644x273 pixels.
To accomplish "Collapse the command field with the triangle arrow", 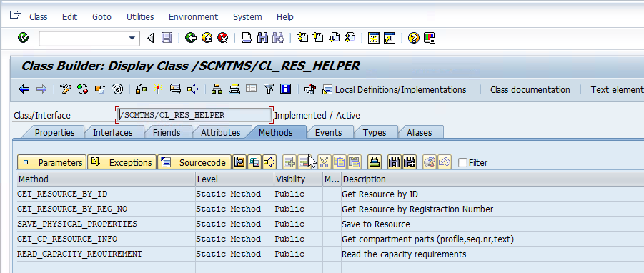I will coord(150,38).
